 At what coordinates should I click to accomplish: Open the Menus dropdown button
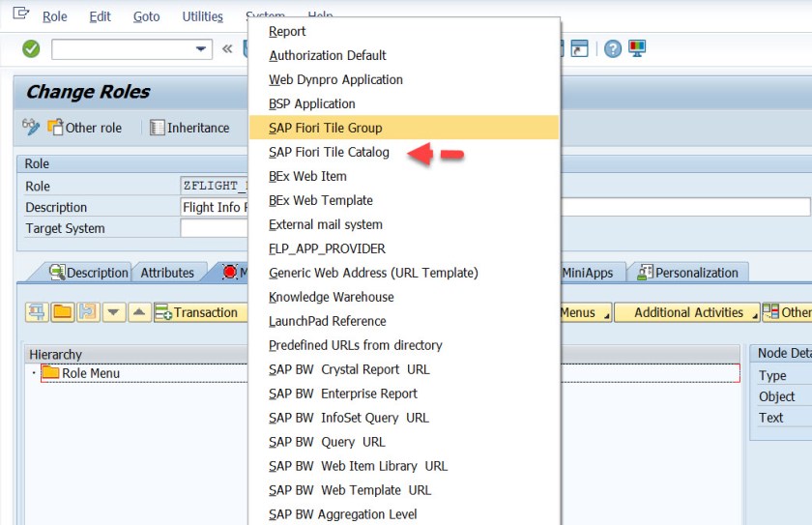[x=586, y=312]
